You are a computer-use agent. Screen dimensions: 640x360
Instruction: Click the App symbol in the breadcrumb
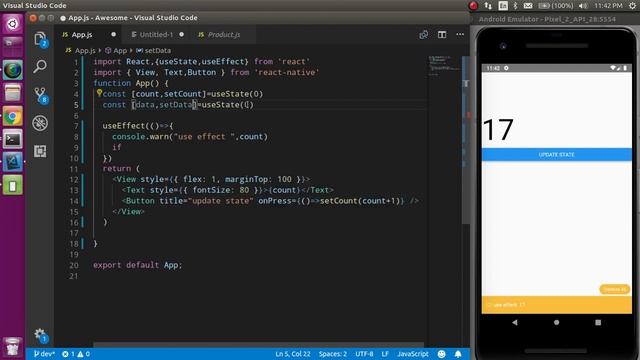(x=120, y=51)
